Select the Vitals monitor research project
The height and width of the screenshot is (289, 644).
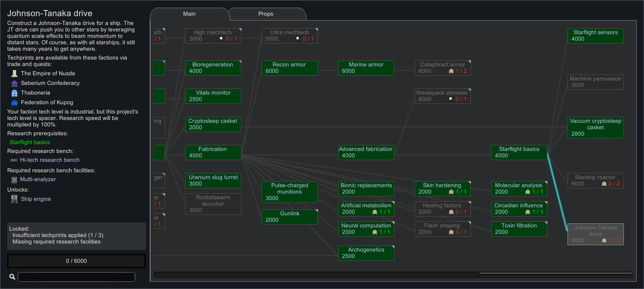click(213, 96)
